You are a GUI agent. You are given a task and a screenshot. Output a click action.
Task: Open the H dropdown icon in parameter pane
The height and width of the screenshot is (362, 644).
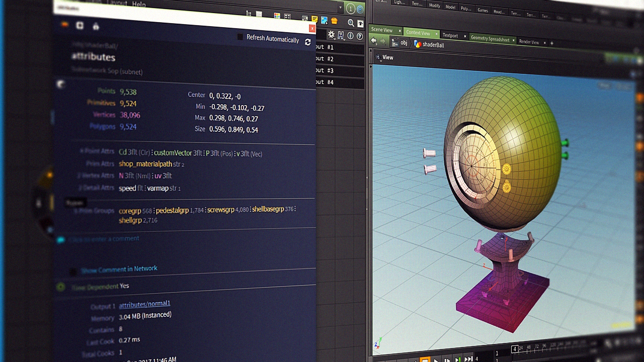pyautogui.click(x=341, y=35)
